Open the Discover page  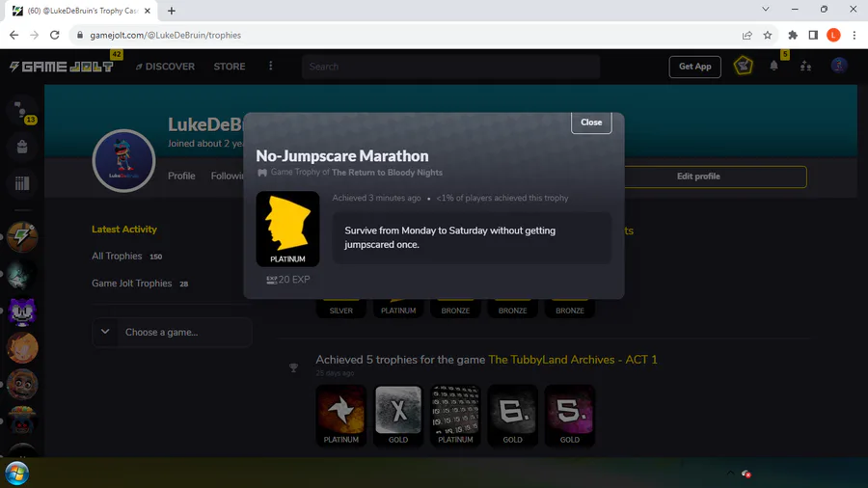click(x=165, y=67)
